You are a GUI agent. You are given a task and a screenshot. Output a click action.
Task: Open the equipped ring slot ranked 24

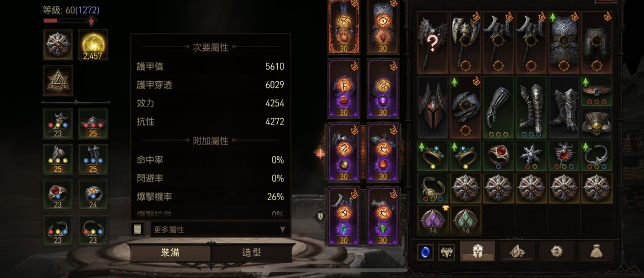pos(93,195)
